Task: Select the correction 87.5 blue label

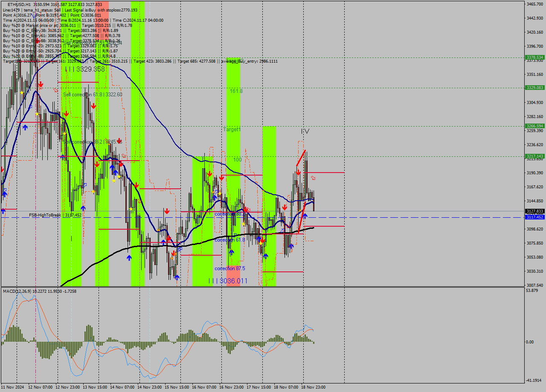Action: (230, 268)
